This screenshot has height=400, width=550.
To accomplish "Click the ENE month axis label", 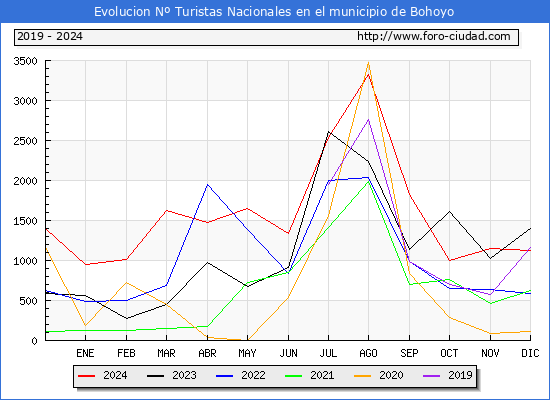I will click(85, 353).
